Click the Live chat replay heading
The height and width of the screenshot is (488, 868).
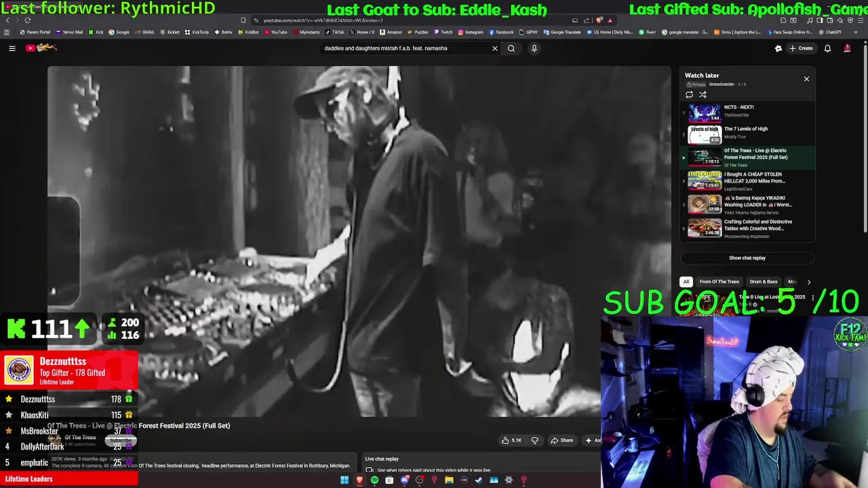pos(382,459)
